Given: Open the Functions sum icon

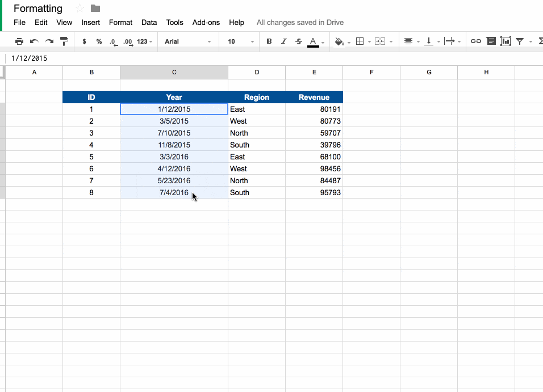Looking at the screenshot, I should (x=539, y=41).
